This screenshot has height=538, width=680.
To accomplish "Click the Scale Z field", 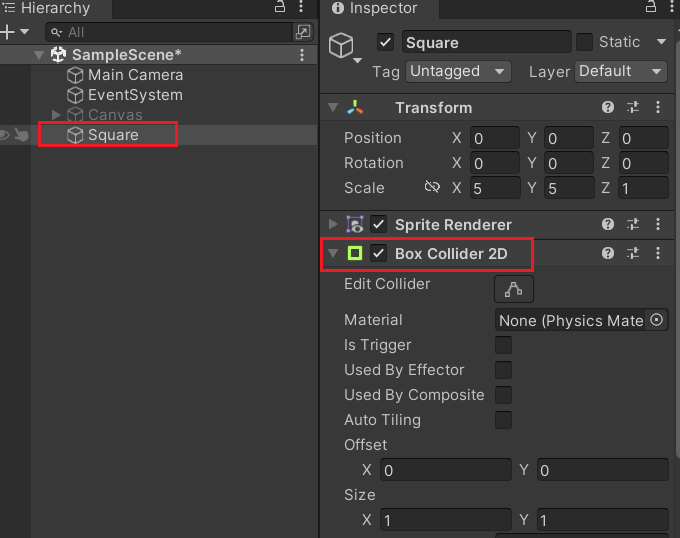I will (x=643, y=188).
